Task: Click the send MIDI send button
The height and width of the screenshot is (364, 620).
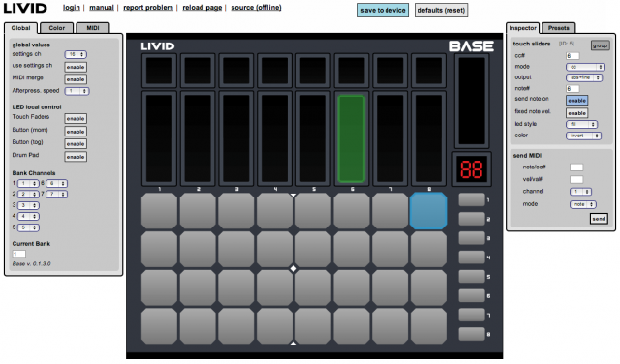Action: click(599, 219)
